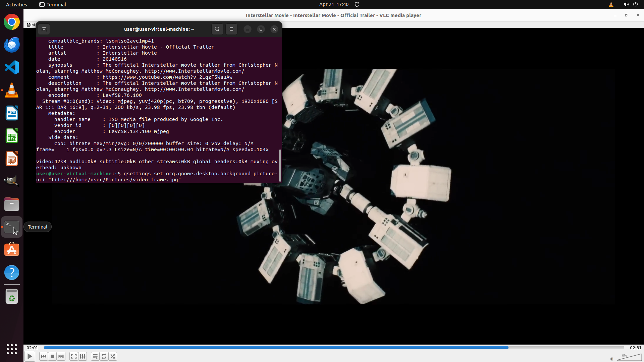Click the remaining time 02:31 label

tap(635, 348)
